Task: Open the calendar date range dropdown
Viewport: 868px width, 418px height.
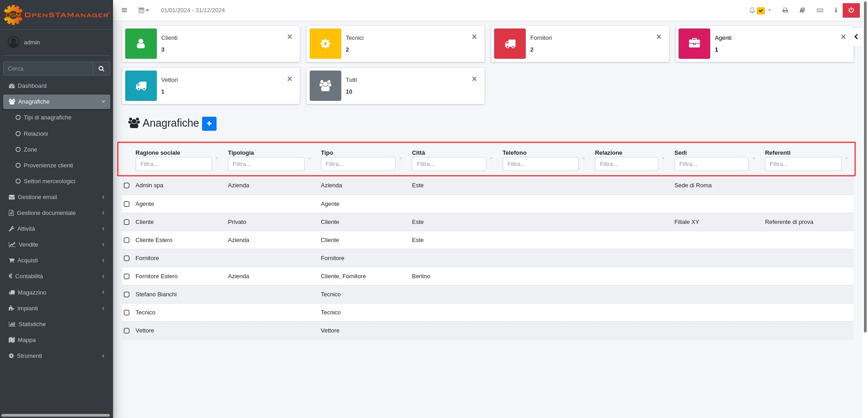Action: click(144, 10)
